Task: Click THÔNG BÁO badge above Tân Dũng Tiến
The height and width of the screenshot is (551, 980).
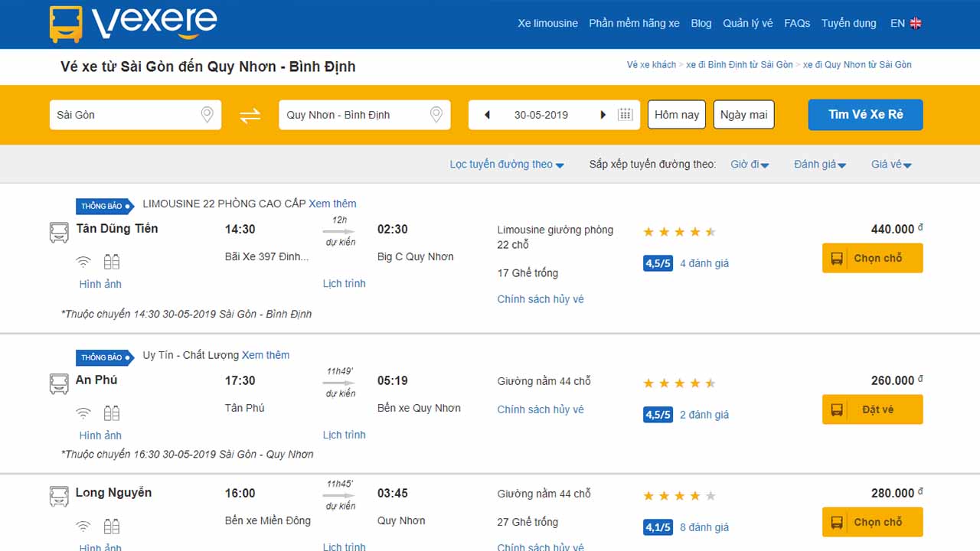Action: click(x=105, y=206)
